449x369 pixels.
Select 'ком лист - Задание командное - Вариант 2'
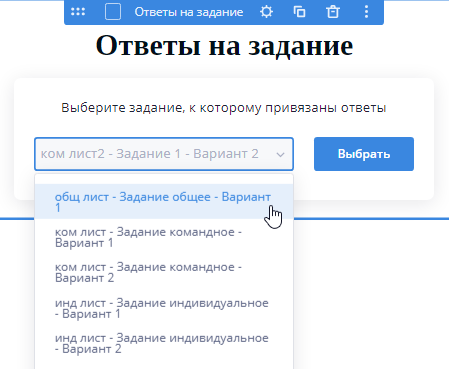(164, 272)
